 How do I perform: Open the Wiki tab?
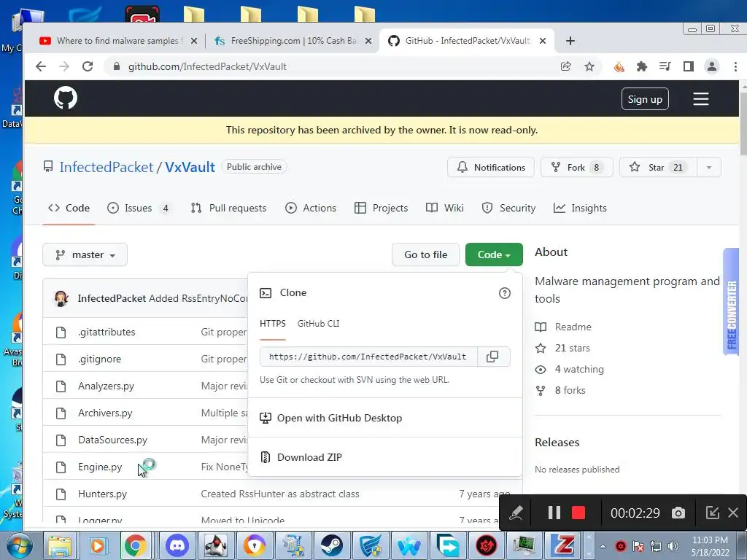tap(444, 208)
